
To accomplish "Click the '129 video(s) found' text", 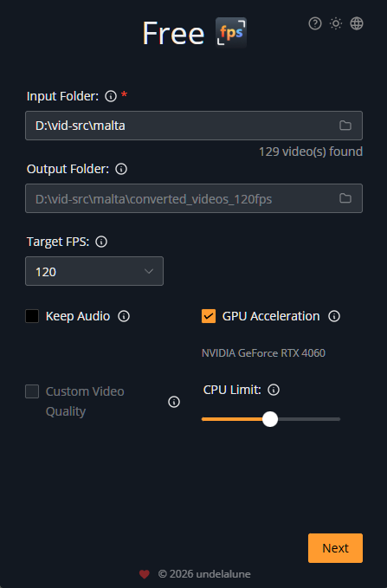I will [311, 152].
